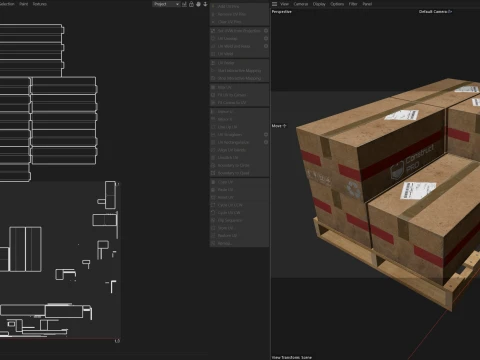Open settings gear for Set UVW from Projection
The height and width of the screenshot is (360, 480).
[x=266, y=30]
